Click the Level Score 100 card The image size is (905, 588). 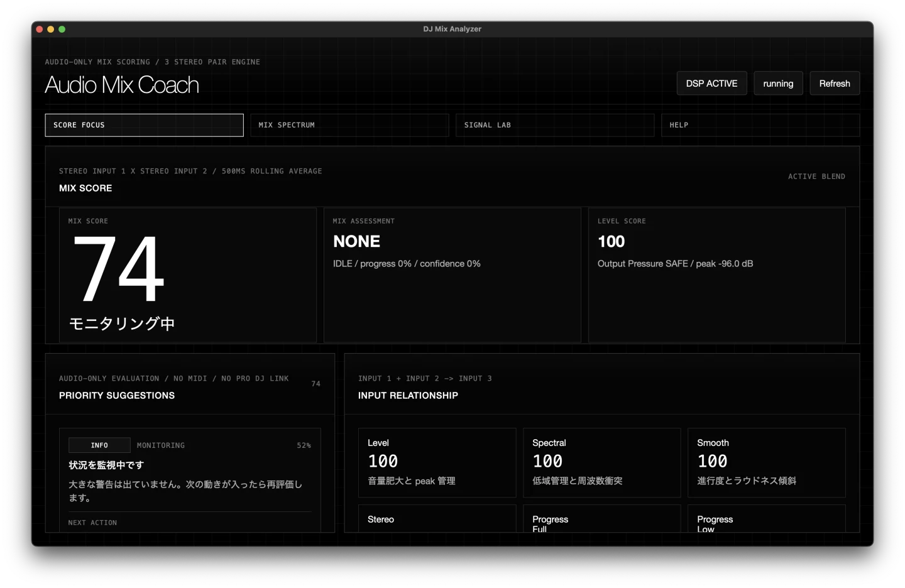pos(716,275)
